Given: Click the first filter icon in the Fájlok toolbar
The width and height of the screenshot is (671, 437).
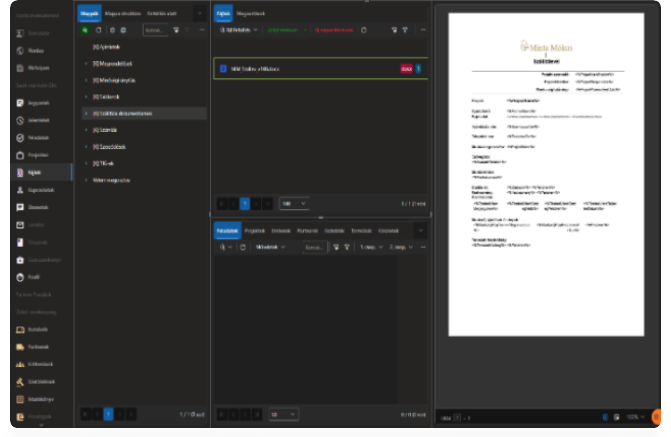Looking at the screenshot, I should click(x=394, y=30).
